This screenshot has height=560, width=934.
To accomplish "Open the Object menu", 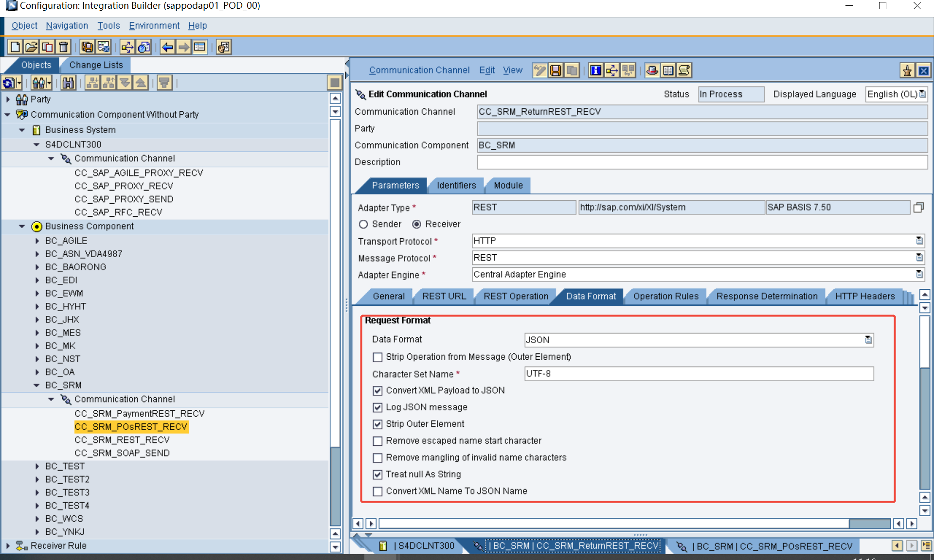I will point(24,26).
